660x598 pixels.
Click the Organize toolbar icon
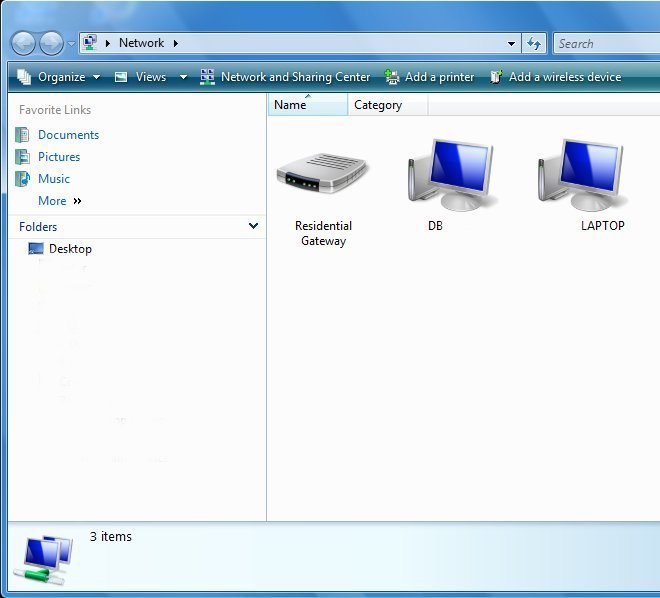click(x=24, y=77)
